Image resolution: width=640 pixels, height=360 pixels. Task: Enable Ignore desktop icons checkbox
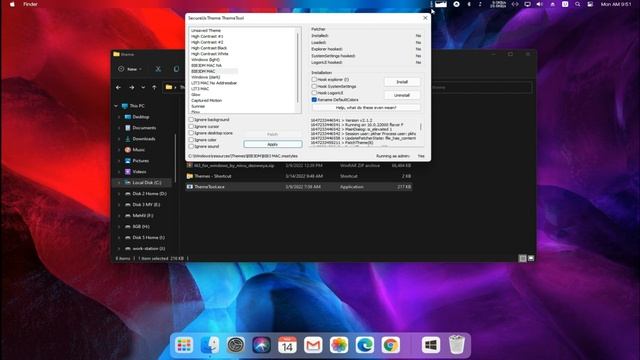[x=191, y=133]
